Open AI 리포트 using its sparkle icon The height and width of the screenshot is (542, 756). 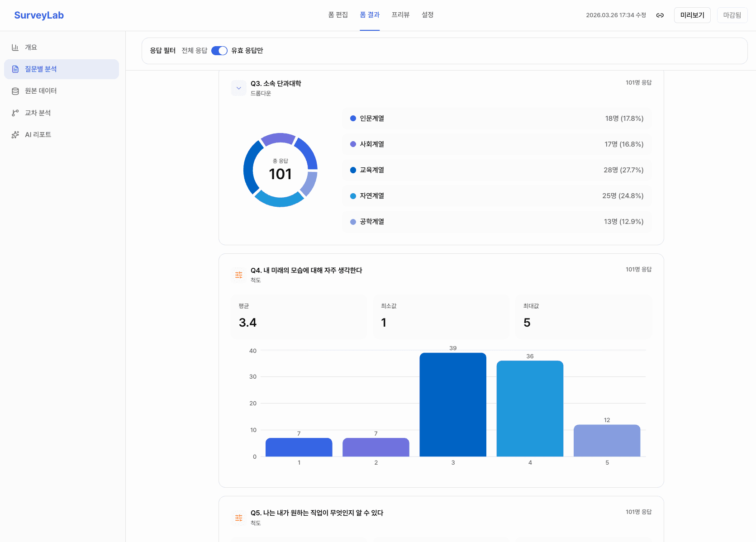pyautogui.click(x=15, y=134)
